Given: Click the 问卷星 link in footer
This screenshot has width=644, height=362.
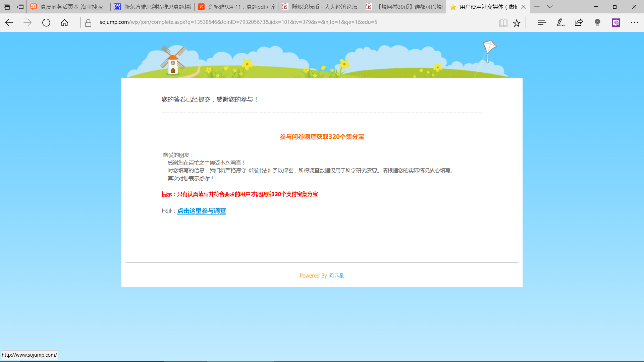Looking at the screenshot, I should (x=336, y=276).
